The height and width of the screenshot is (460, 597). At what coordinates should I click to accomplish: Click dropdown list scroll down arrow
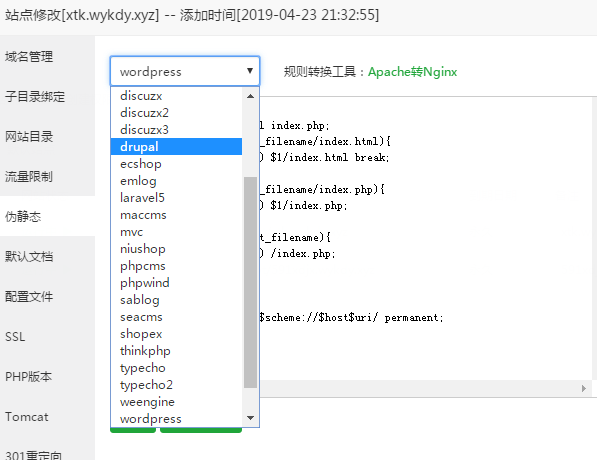[250, 418]
